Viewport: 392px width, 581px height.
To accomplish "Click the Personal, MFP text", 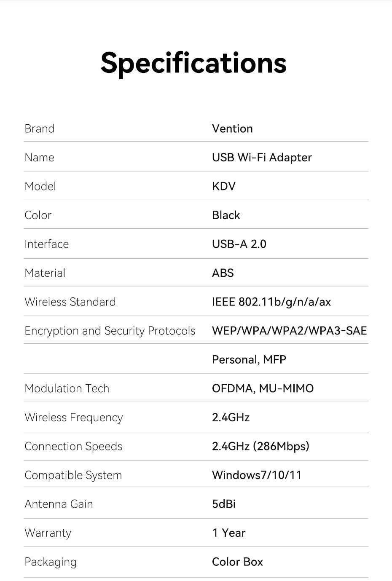I will tap(249, 360).
